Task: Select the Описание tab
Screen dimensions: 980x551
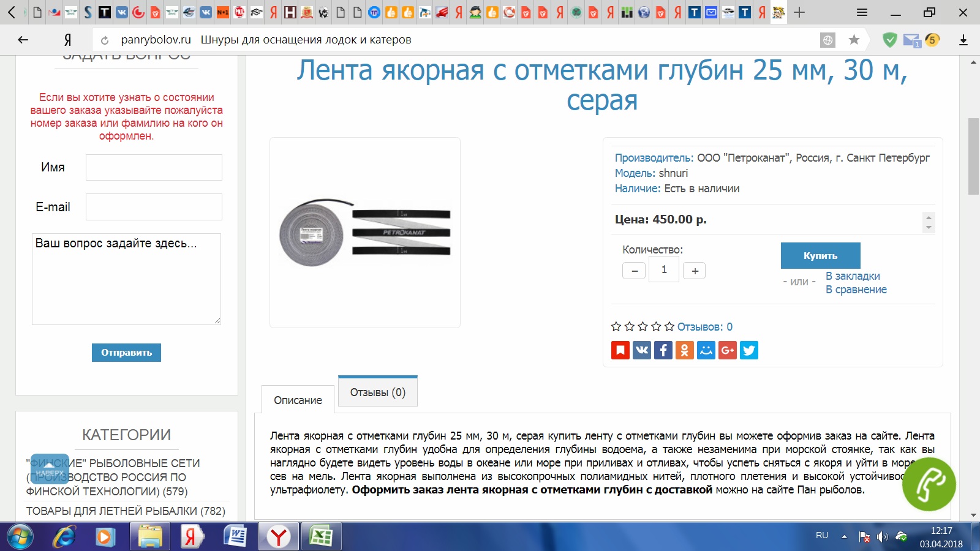Action: (x=298, y=400)
